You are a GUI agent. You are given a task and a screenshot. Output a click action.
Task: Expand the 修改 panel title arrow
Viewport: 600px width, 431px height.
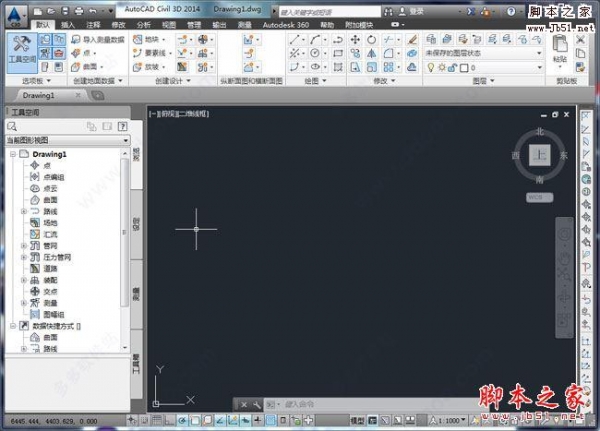(393, 81)
